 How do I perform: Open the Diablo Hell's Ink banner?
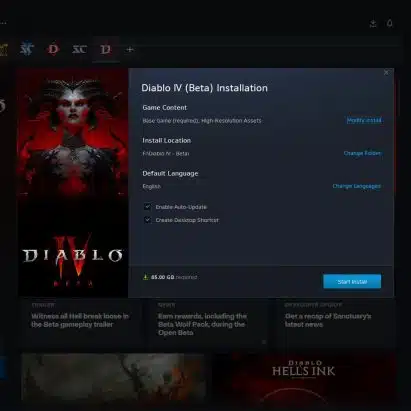point(304,377)
